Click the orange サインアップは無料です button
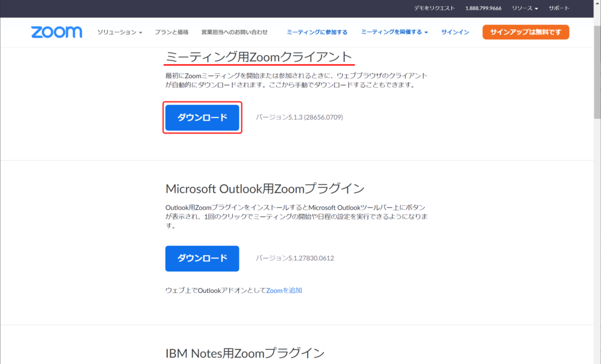Viewport: 601px width, 364px height. 525,32
